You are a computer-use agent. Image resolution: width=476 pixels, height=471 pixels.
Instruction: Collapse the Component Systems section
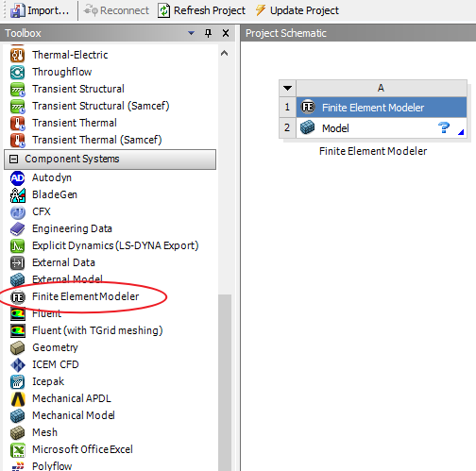pyautogui.click(x=13, y=160)
